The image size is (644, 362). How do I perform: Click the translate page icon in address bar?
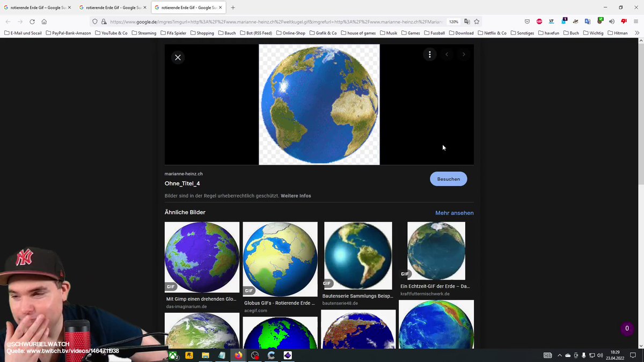(x=467, y=21)
